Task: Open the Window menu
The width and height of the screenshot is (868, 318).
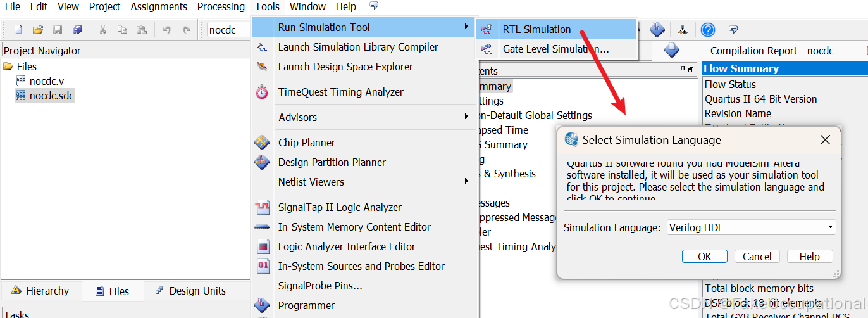Action: (x=307, y=6)
